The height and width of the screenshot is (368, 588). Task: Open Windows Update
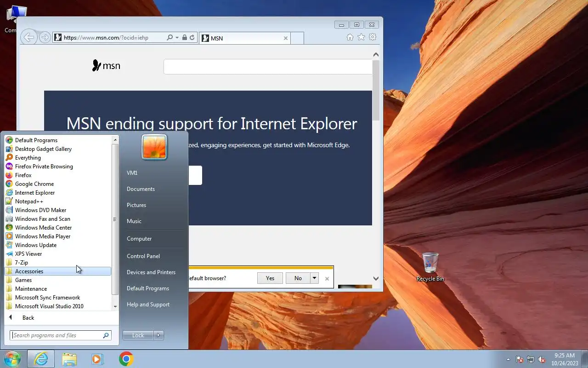58,245
